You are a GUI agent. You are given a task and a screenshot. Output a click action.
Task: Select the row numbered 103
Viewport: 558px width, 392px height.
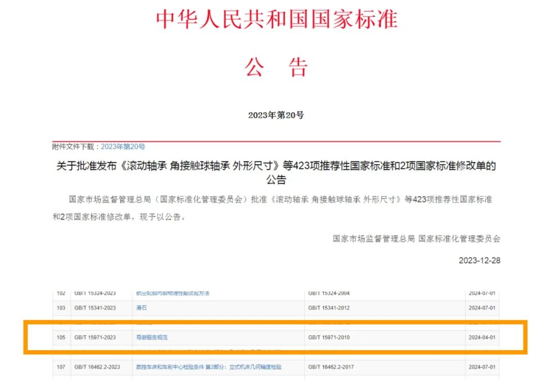point(61,307)
